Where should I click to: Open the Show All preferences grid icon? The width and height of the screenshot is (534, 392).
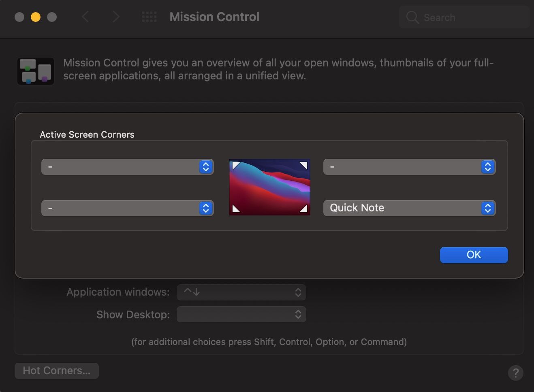pos(149,17)
